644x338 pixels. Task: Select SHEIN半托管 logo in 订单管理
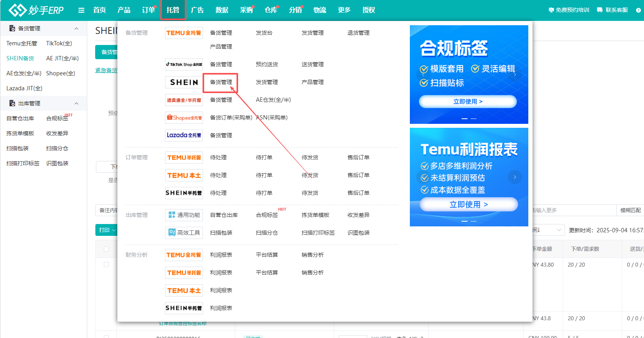click(184, 193)
